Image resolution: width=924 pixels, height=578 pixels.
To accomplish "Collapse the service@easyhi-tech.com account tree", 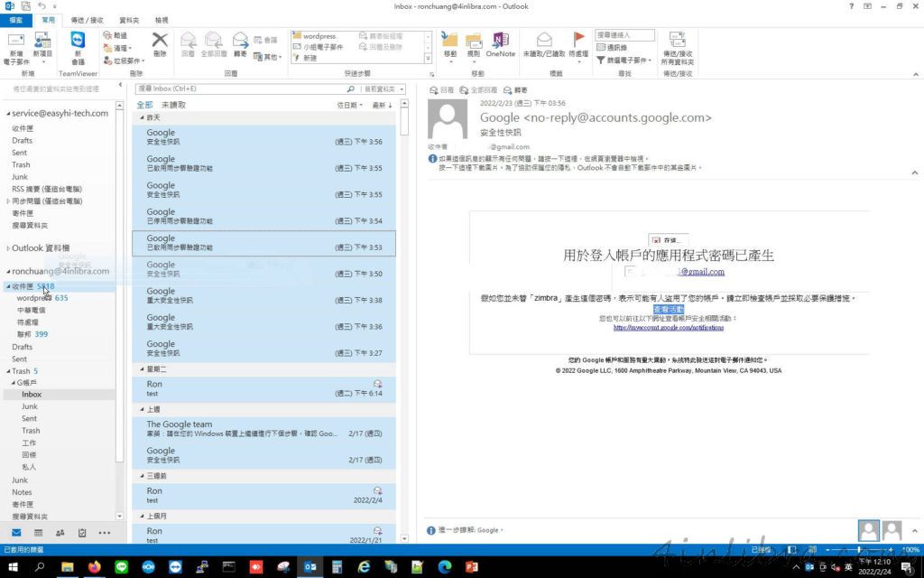I will click(x=8, y=113).
